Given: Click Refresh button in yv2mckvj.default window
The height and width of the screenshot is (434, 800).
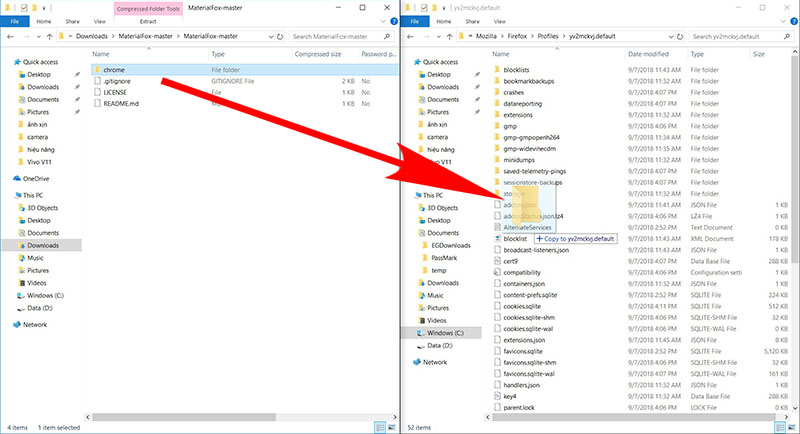Looking at the screenshot, I should point(680,37).
